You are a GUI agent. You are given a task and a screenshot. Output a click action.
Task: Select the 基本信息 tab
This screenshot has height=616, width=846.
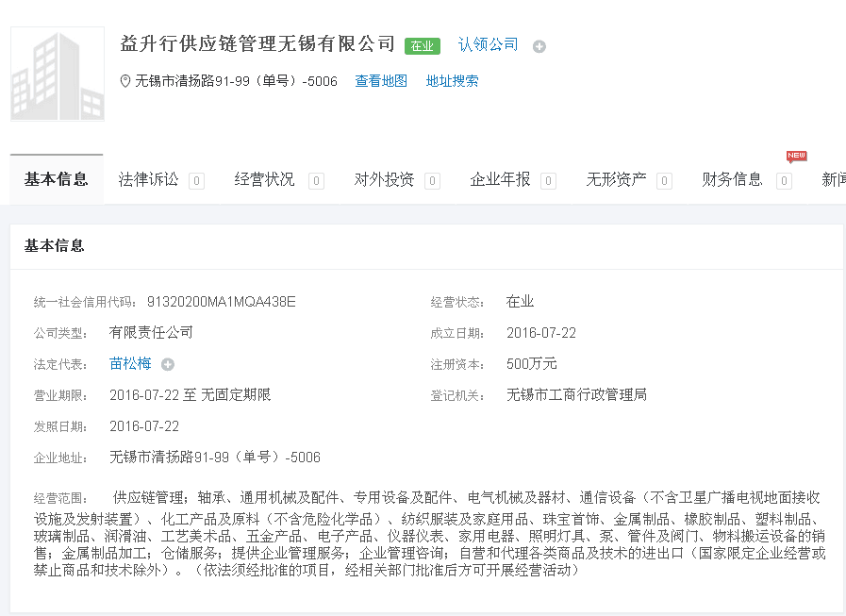[x=57, y=179]
